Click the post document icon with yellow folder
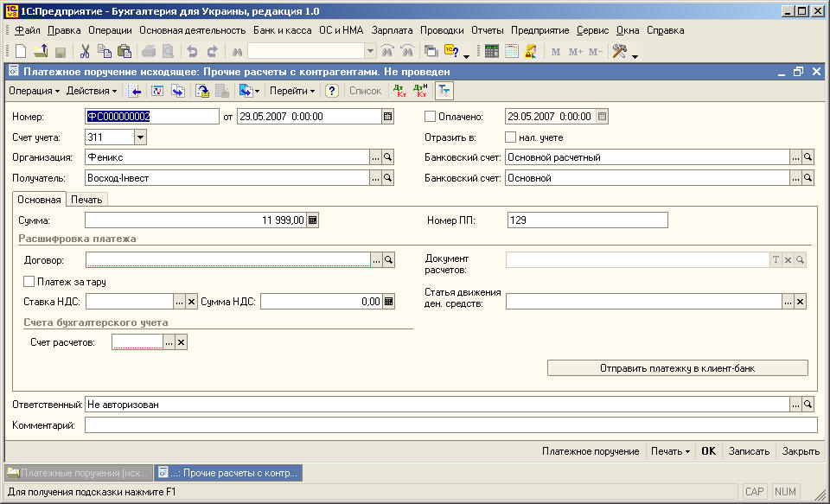 (202, 91)
